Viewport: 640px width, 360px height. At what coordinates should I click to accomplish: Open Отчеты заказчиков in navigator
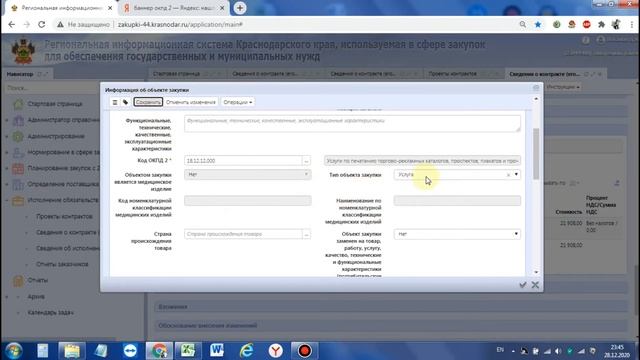tap(62, 264)
